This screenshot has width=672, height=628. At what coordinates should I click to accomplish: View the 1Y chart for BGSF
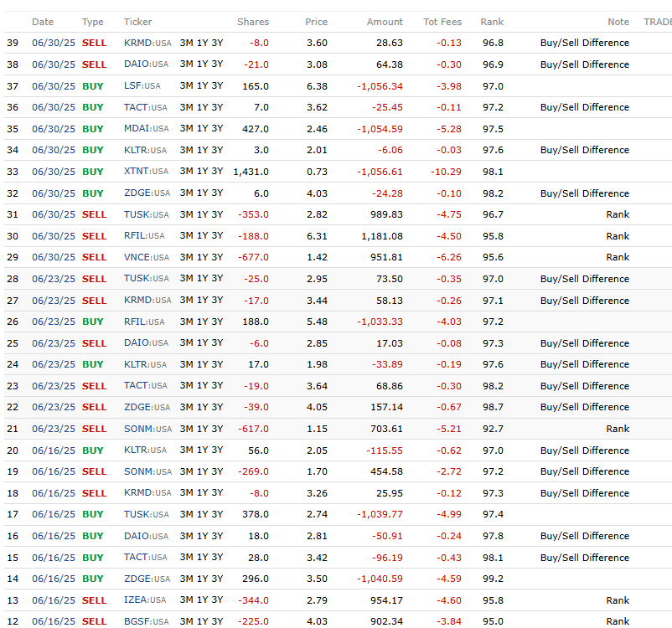(x=202, y=621)
